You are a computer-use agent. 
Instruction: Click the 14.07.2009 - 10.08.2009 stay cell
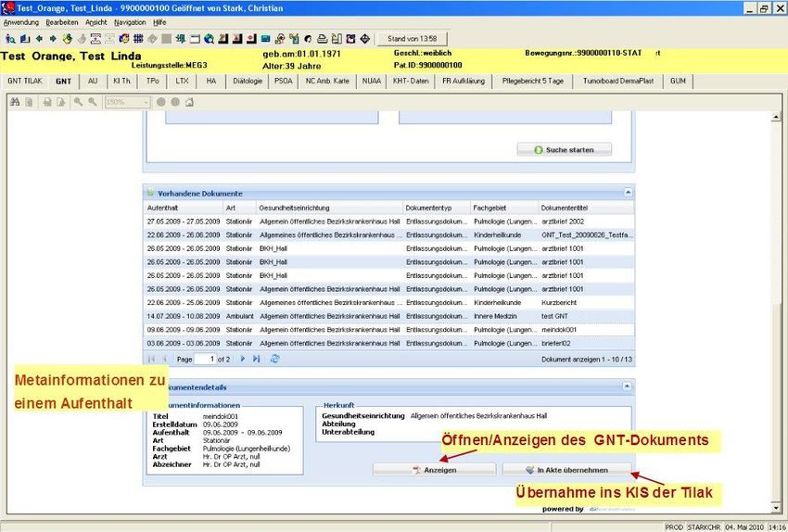click(x=184, y=316)
